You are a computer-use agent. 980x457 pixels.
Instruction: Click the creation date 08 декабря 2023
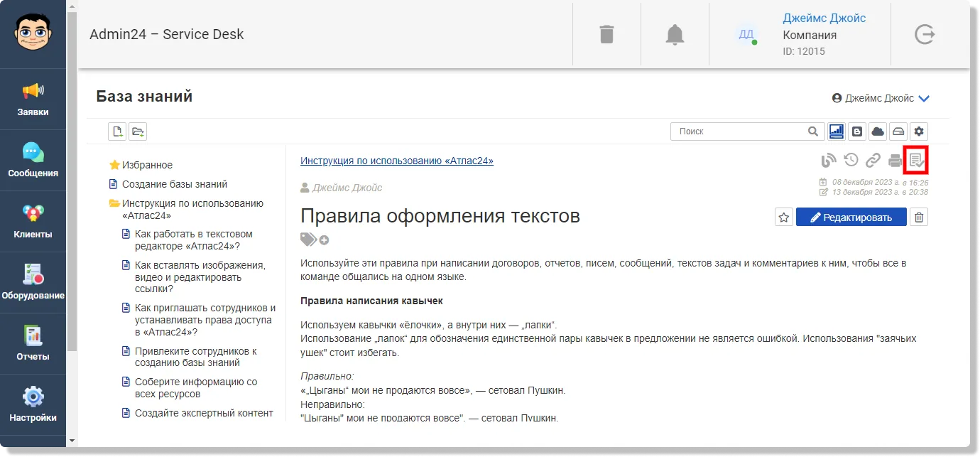pos(880,182)
